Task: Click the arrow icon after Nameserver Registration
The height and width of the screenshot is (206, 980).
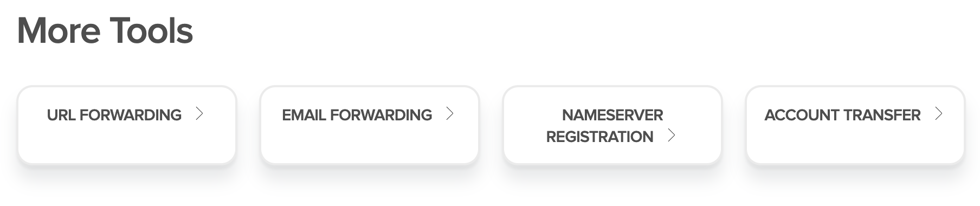Action: (672, 136)
